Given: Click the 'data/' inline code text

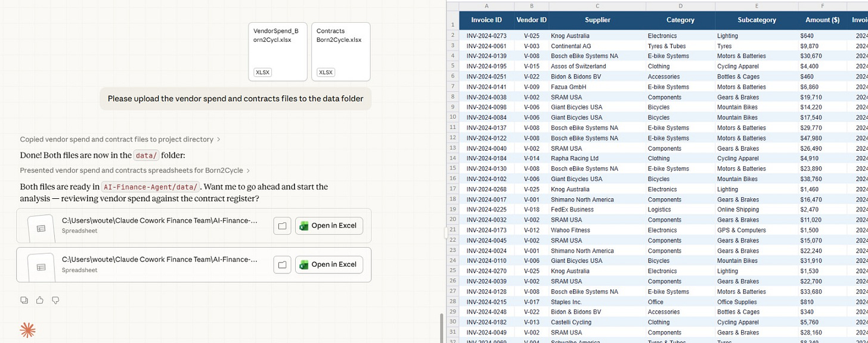Looking at the screenshot, I should coord(146,155).
